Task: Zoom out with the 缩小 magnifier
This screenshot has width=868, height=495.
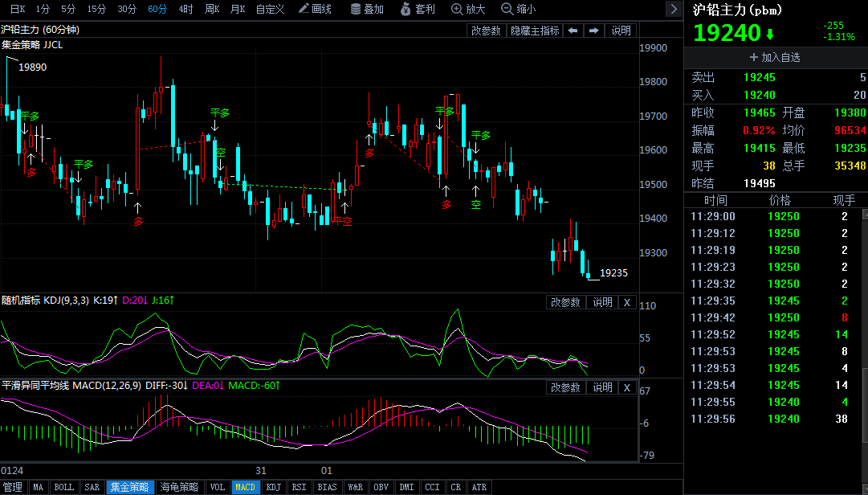Action: [518, 9]
